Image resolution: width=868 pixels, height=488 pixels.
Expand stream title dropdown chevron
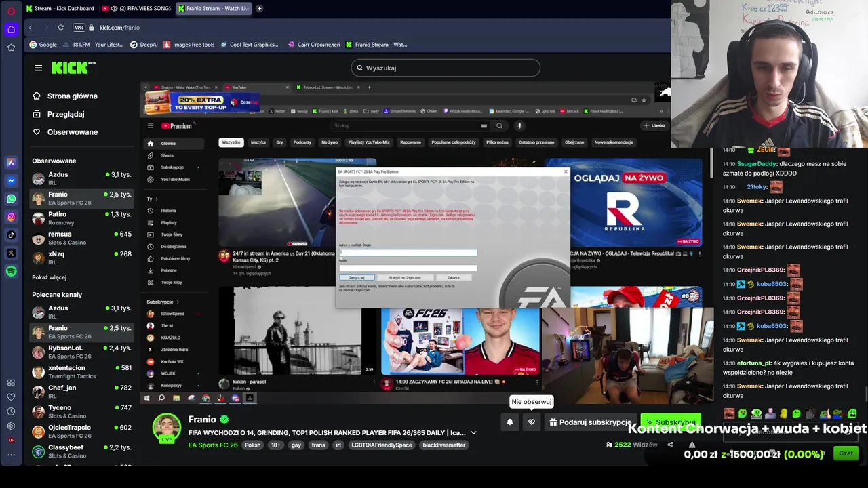[473, 433]
